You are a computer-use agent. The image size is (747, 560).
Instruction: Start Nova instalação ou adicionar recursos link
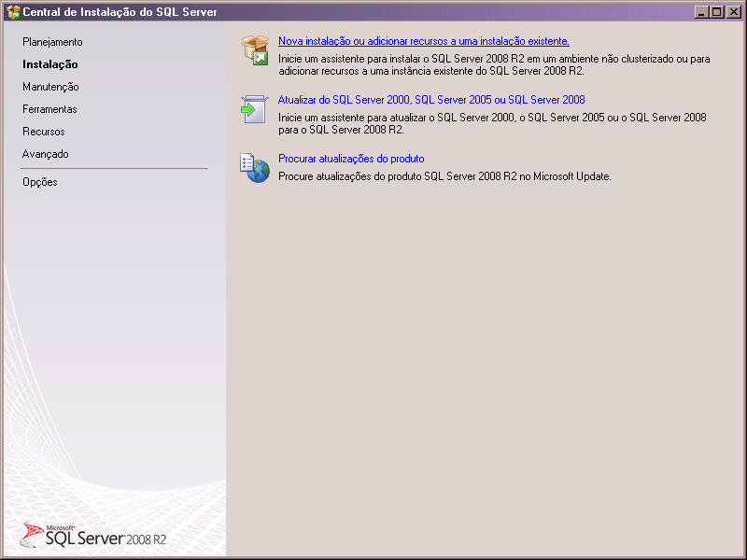click(424, 41)
